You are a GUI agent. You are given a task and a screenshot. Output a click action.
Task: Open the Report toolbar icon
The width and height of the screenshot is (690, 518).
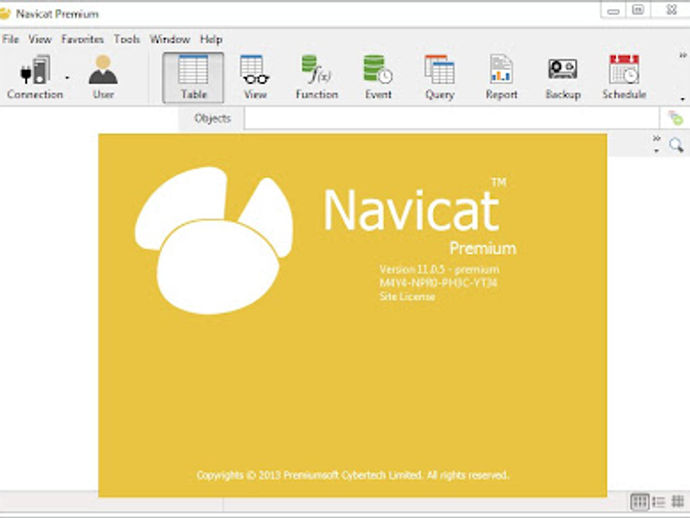(501, 77)
